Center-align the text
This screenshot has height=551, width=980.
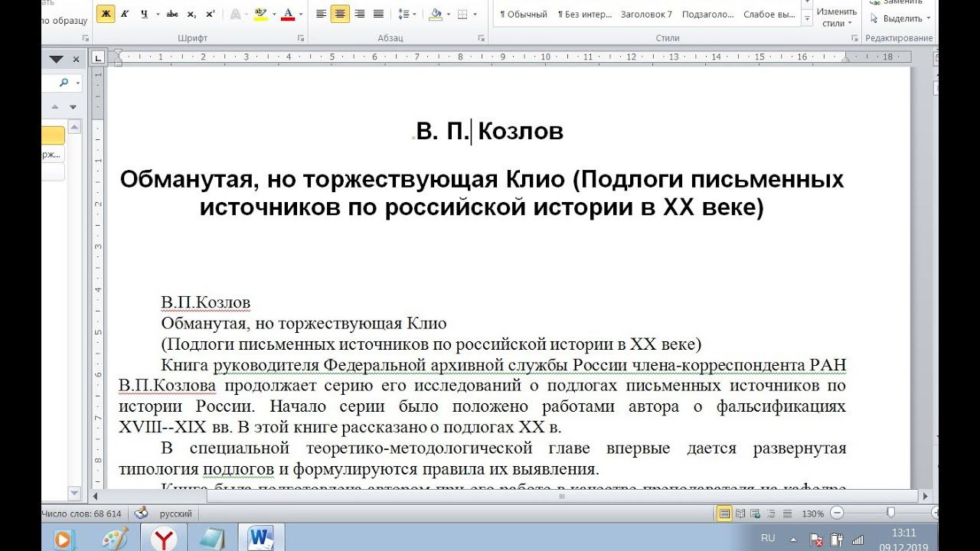point(340,14)
